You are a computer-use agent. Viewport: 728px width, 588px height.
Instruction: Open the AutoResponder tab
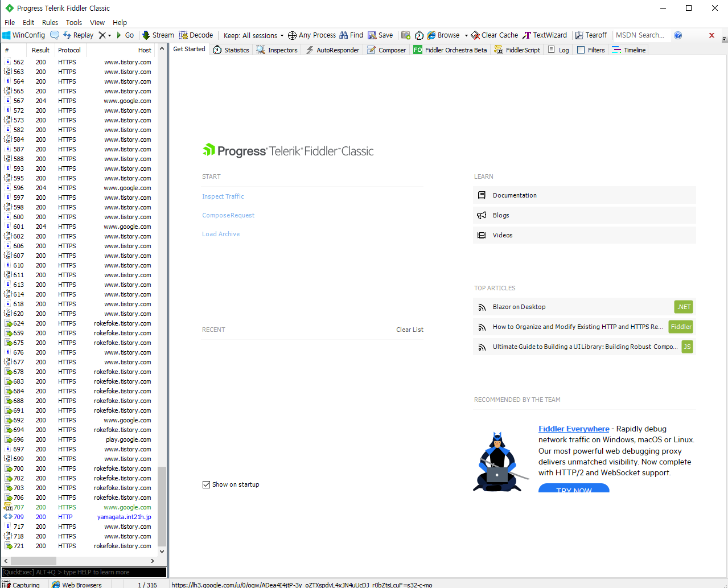[332, 50]
